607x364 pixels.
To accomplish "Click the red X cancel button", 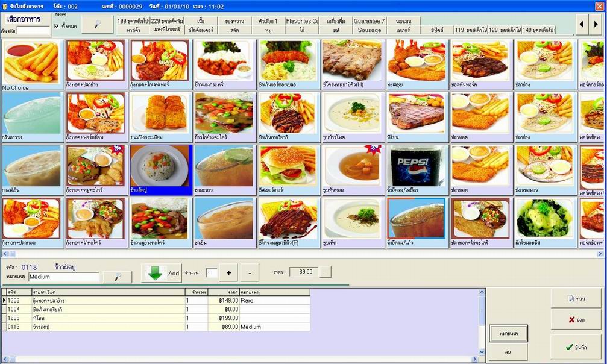I will tap(576, 319).
